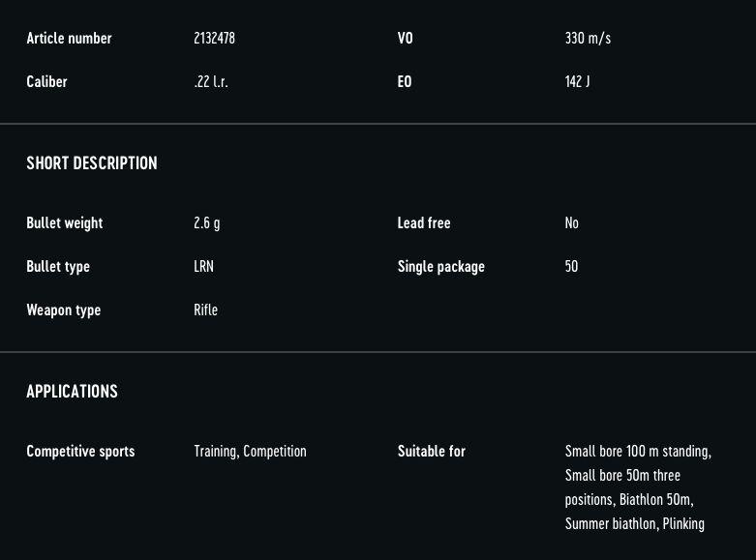This screenshot has width=756, height=560.
Task: Click the Single package label
Action: [x=440, y=267]
